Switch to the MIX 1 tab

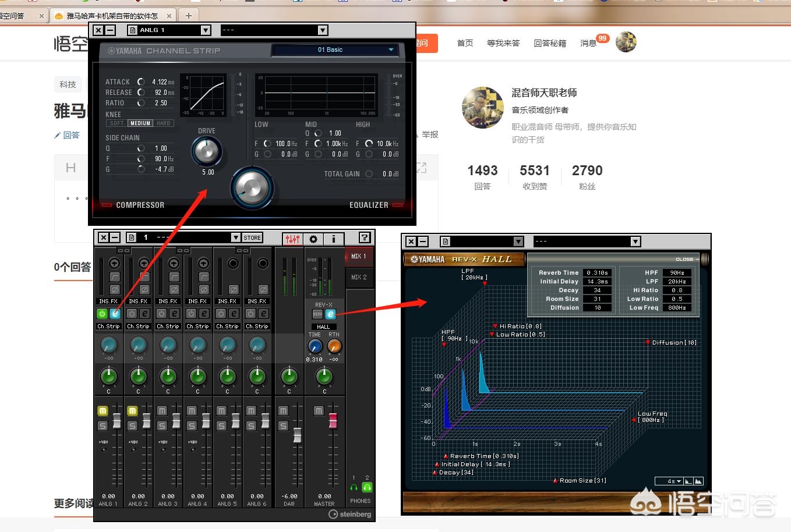[359, 257]
